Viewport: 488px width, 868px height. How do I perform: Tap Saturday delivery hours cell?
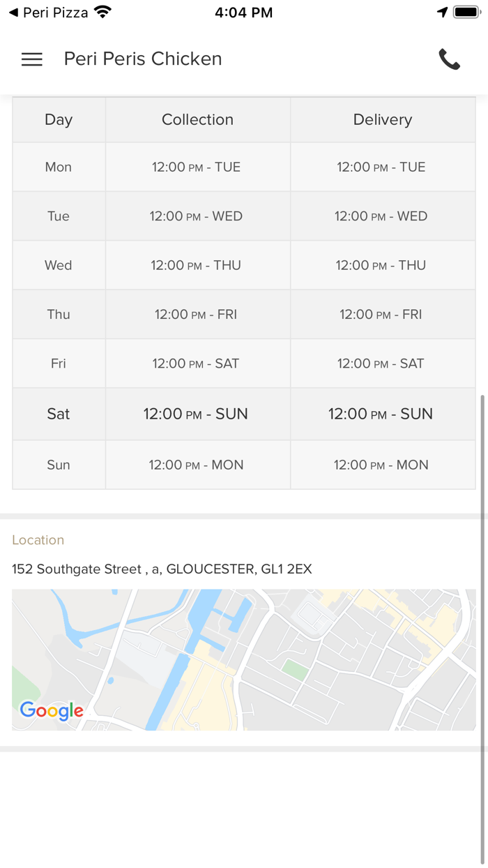pos(381,414)
